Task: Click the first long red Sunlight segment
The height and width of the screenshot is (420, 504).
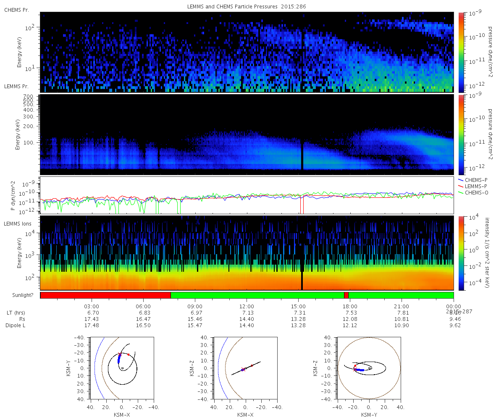Action: (105, 295)
